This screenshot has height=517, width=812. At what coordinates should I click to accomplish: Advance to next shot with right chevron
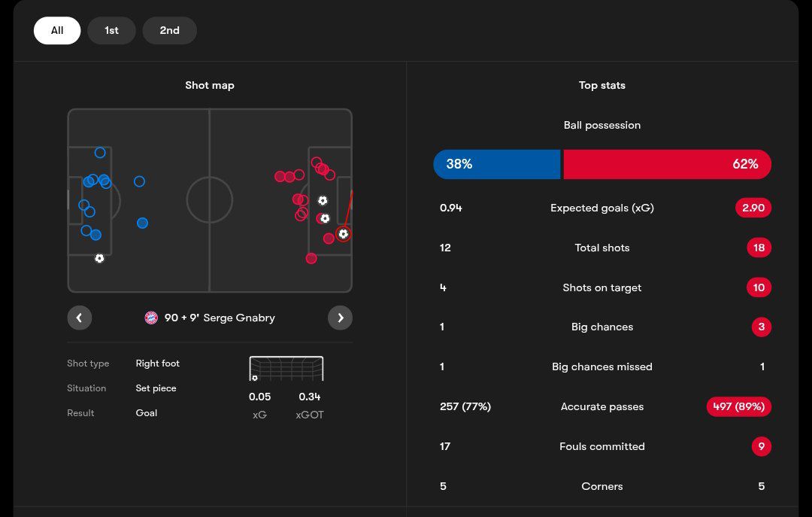pos(340,318)
